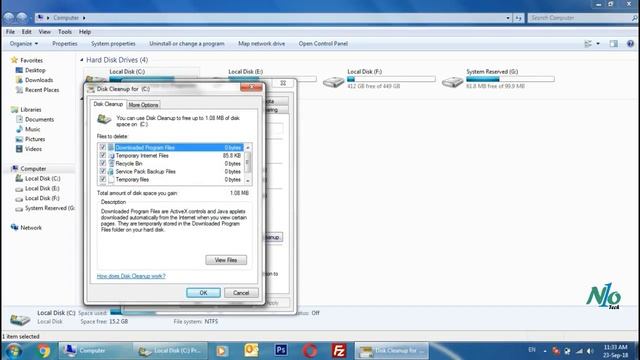Select Local Disk (F:) drive icon
640x360 pixels.
click(x=333, y=81)
